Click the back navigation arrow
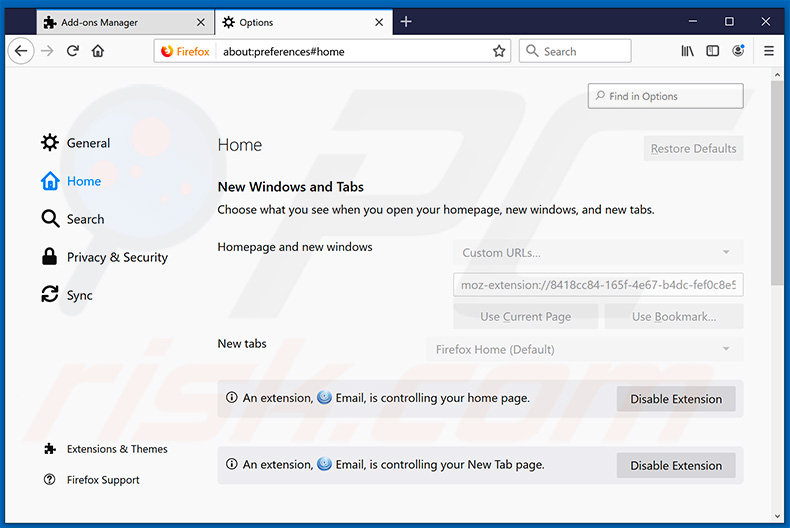 [21, 51]
